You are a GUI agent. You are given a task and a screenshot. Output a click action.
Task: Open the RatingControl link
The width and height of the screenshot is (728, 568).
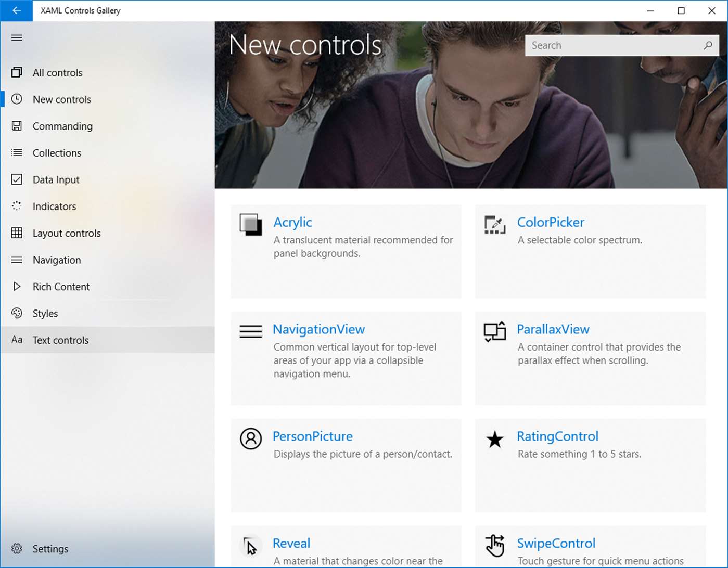(x=557, y=436)
